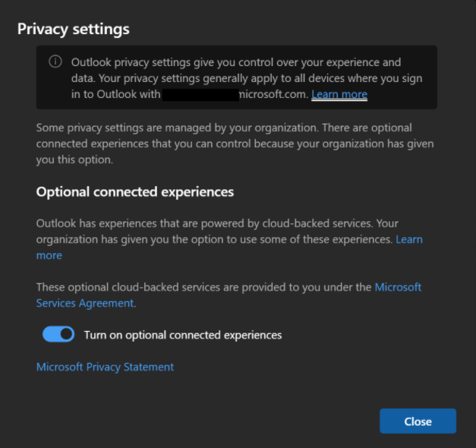Click the 'Optional connected experiences' heading

tap(134, 191)
